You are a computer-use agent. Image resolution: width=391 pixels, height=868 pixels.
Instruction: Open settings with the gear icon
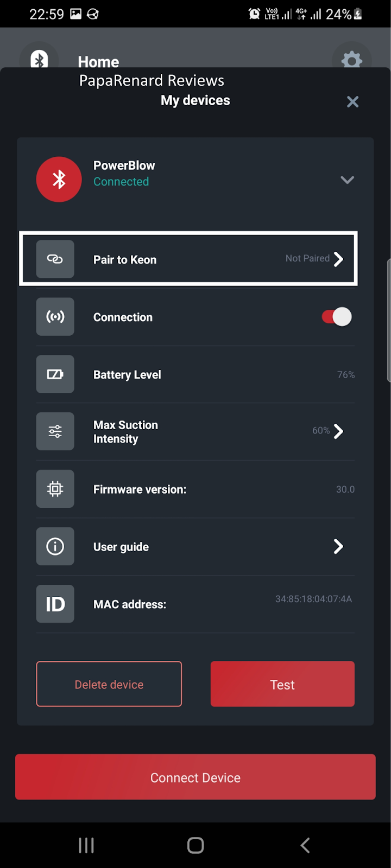pos(351,59)
